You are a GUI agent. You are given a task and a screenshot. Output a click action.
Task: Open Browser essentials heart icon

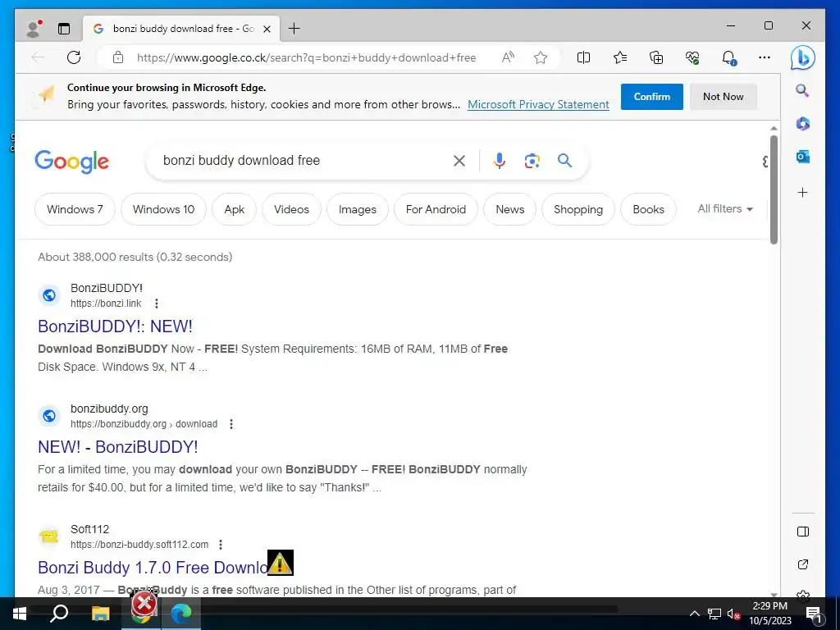(692, 57)
